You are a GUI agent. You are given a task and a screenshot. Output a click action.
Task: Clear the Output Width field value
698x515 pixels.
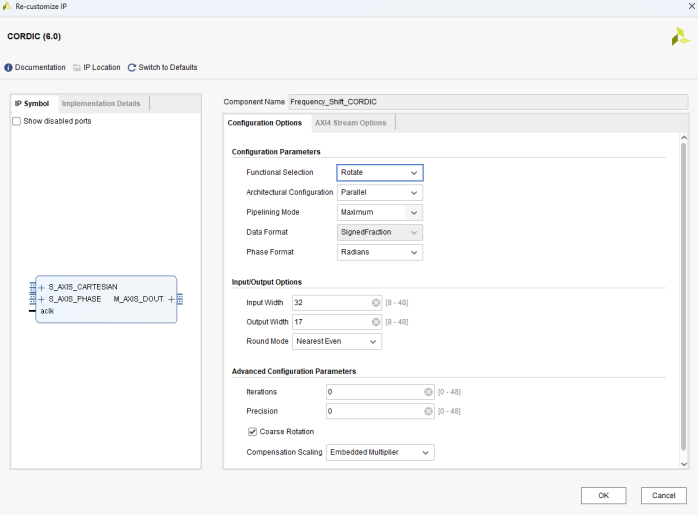[376, 322]
